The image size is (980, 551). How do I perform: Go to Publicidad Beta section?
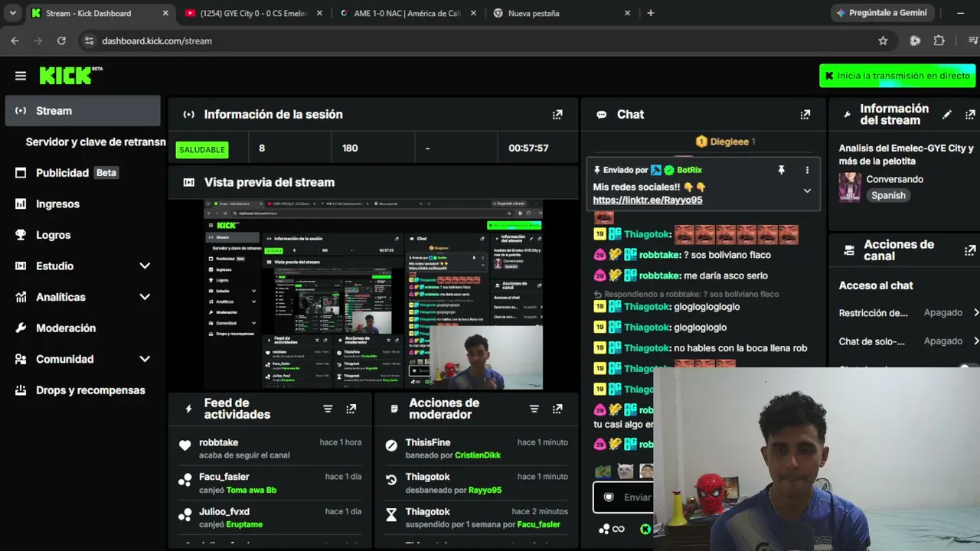point(83,173)
